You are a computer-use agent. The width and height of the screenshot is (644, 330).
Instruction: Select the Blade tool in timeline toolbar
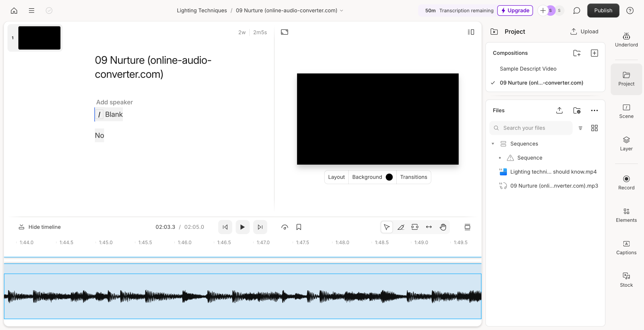401,227
